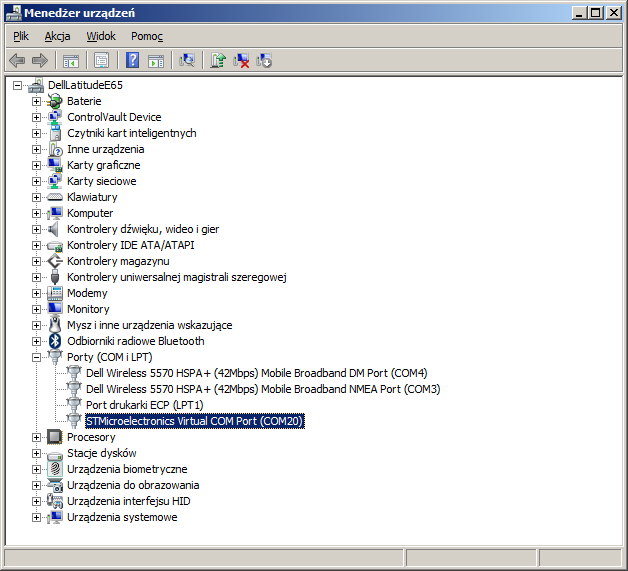Image resolution: width=628 pixels, height=571 pixels.
Task: Select the Klawiatury category label
Action: (92, 197)
